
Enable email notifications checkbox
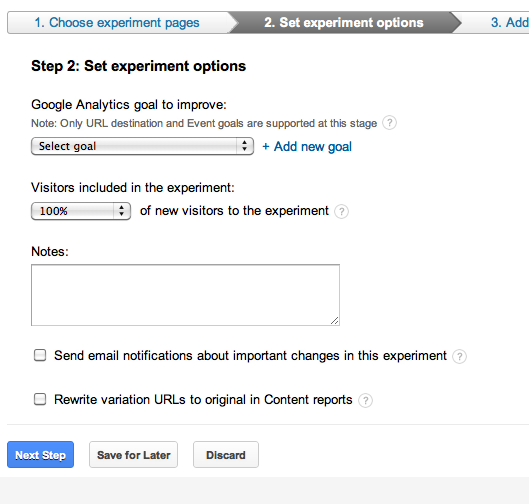click(x=40, y=355)
